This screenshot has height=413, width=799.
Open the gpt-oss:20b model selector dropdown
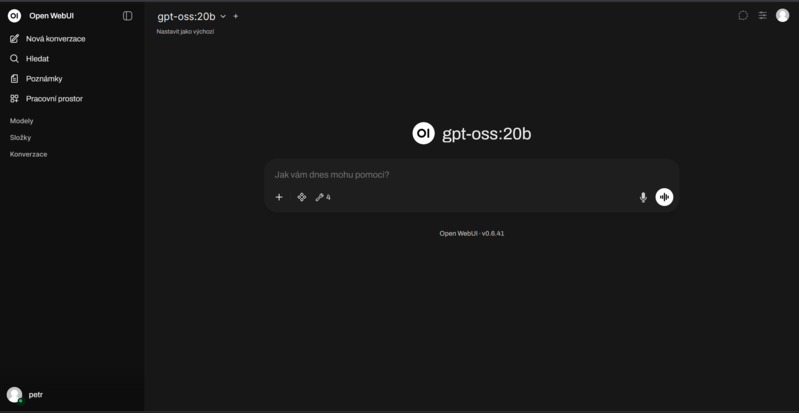[191, 16]
